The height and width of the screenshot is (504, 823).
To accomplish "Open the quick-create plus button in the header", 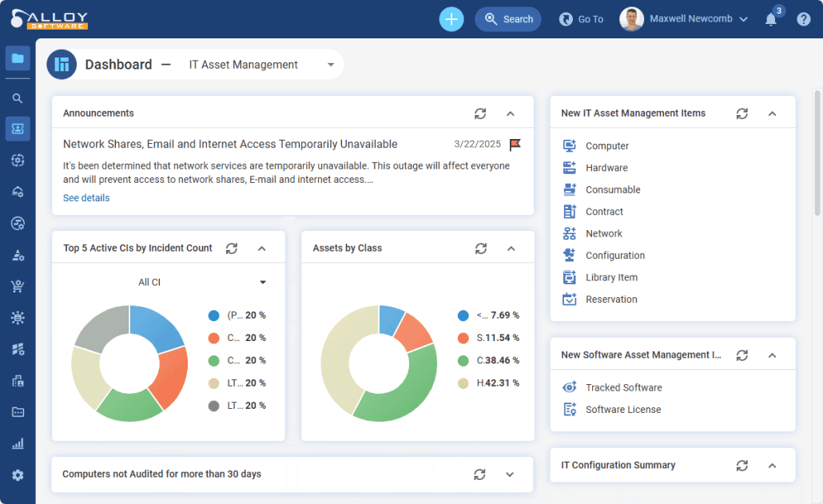I will tap(451, 18).
